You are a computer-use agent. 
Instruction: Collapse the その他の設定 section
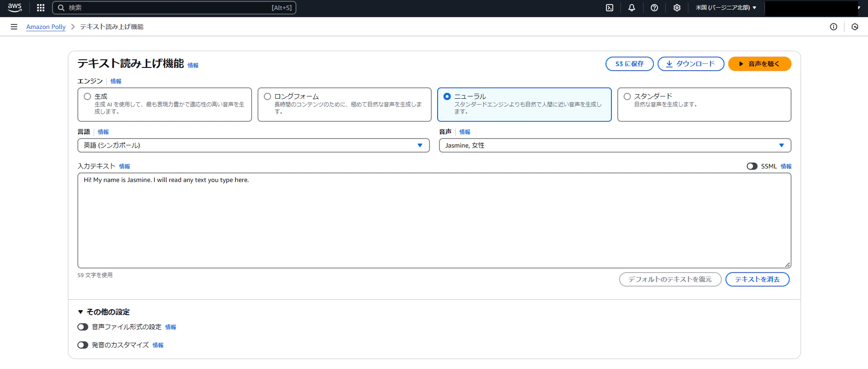104,312
